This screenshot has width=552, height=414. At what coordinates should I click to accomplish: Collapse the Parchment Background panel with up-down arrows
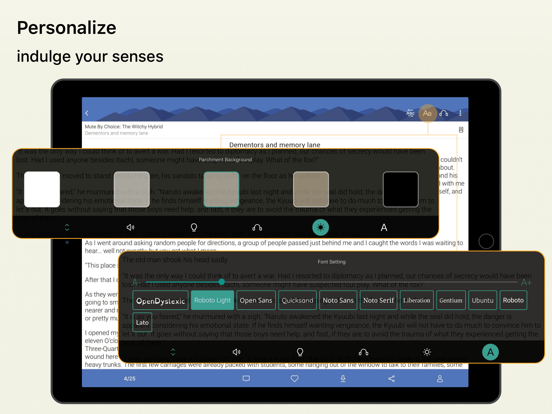coord(67,227)
